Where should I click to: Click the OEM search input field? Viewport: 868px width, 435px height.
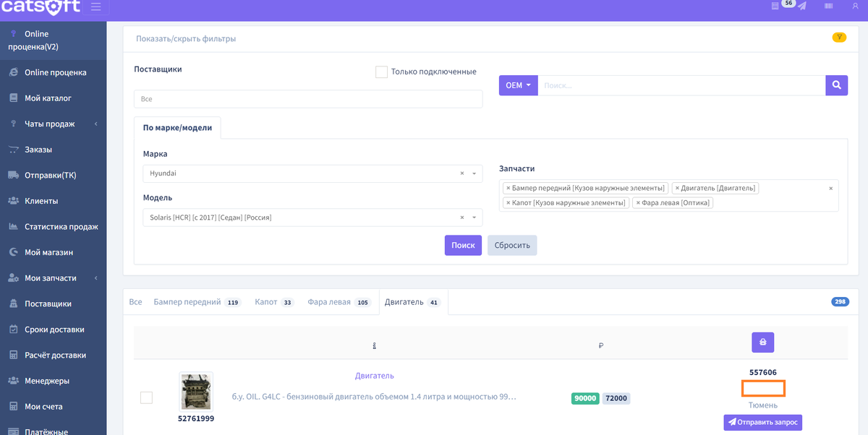(x=681, y=85)
